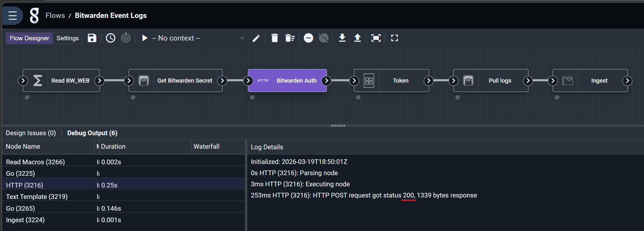Click the panel splitter drag handle dots
The width and height of the screenshot is (644, 231).
(338, 125)
